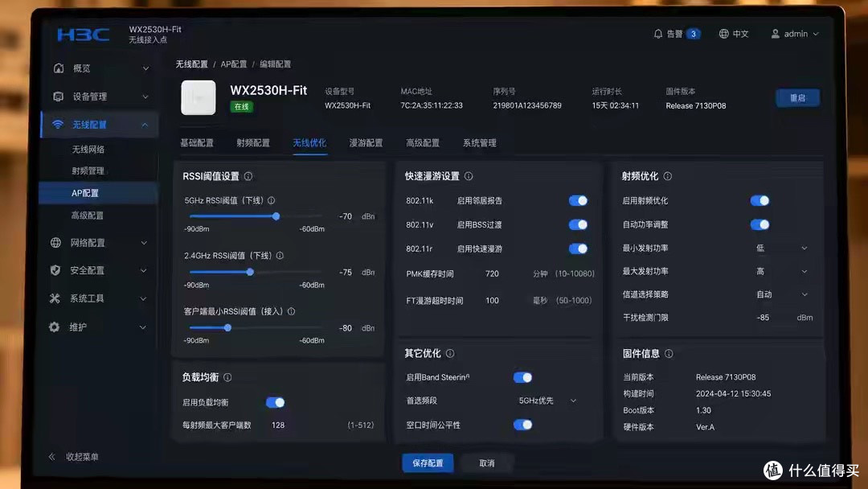
Task: Click info icon next to 快速漫游设置
Action: 469,176
